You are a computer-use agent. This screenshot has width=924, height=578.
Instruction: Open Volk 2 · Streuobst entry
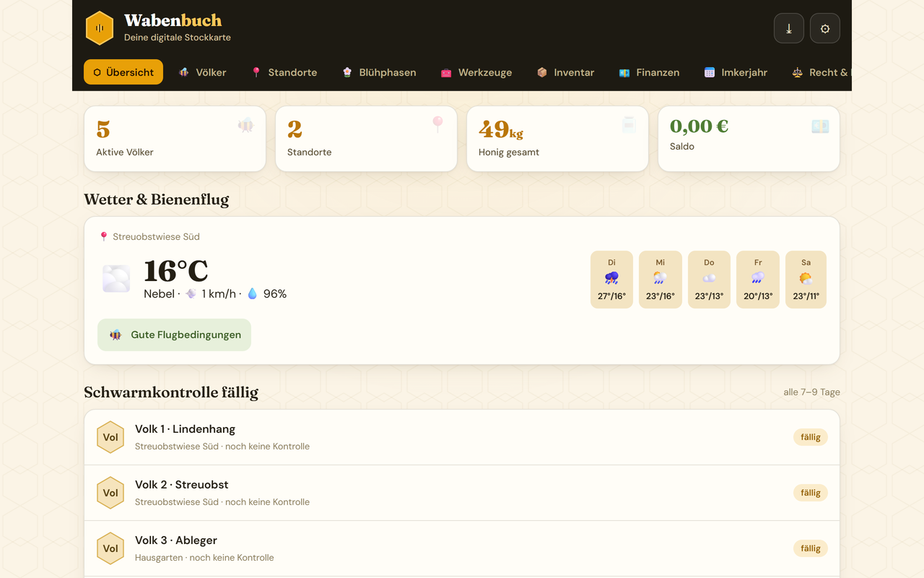coord(462,493)
